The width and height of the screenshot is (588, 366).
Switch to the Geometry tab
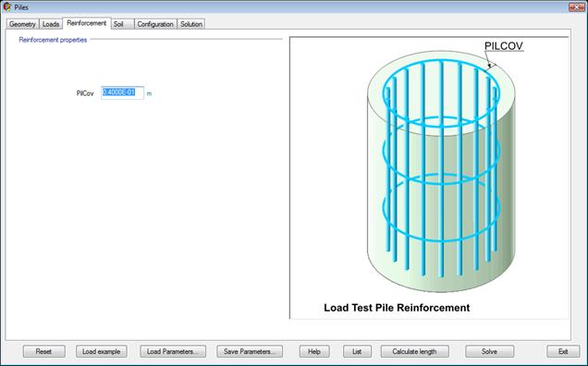coord(22,24)
